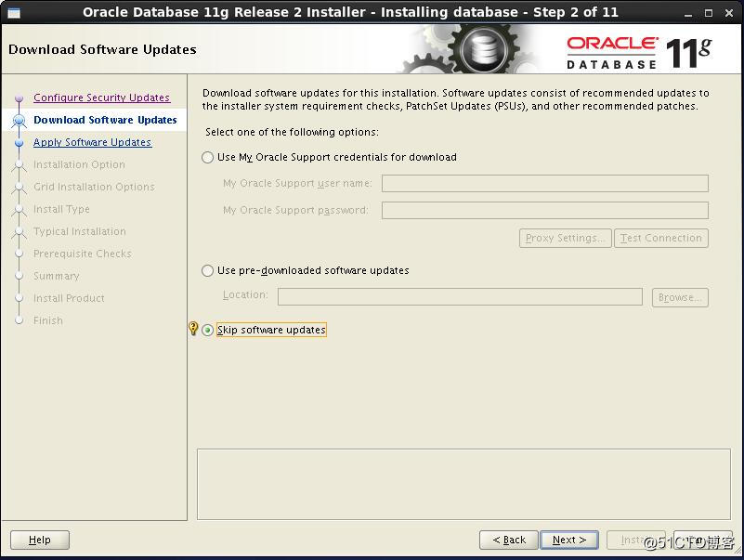Click the Browse button

click(680, 297)
